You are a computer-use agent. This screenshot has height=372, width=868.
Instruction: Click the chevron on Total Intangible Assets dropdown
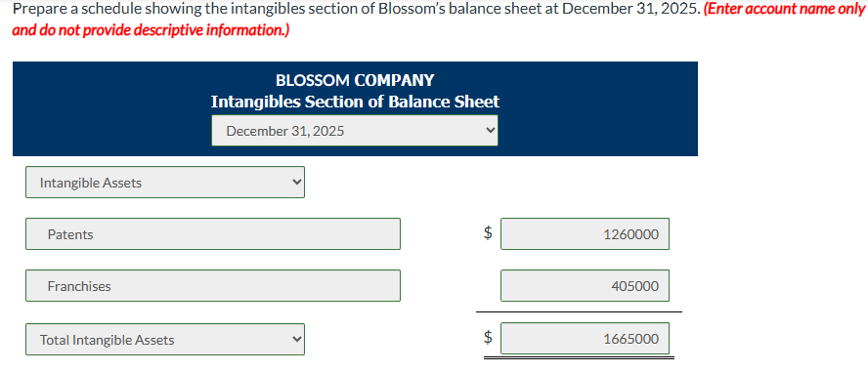coord(297,339)
